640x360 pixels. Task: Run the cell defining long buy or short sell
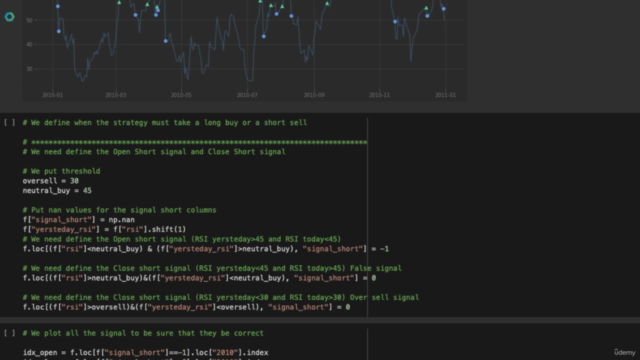point(9,122)
